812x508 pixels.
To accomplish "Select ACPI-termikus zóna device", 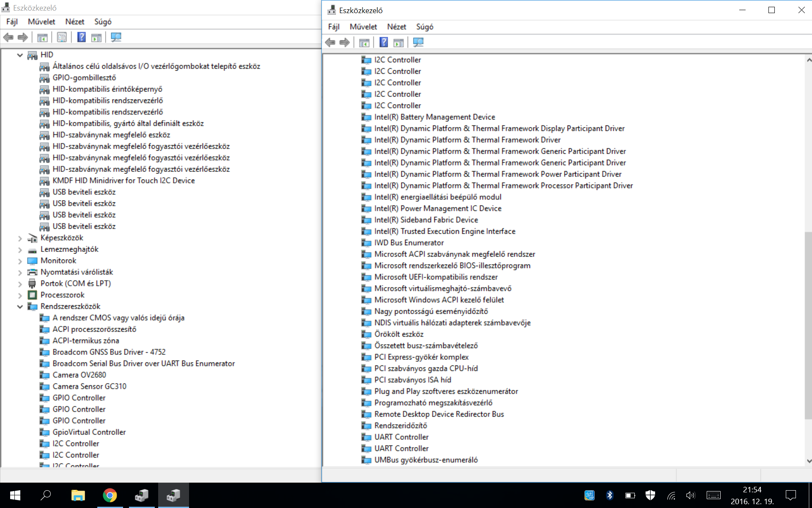I will pyautogui.click(x=86, y=340).
